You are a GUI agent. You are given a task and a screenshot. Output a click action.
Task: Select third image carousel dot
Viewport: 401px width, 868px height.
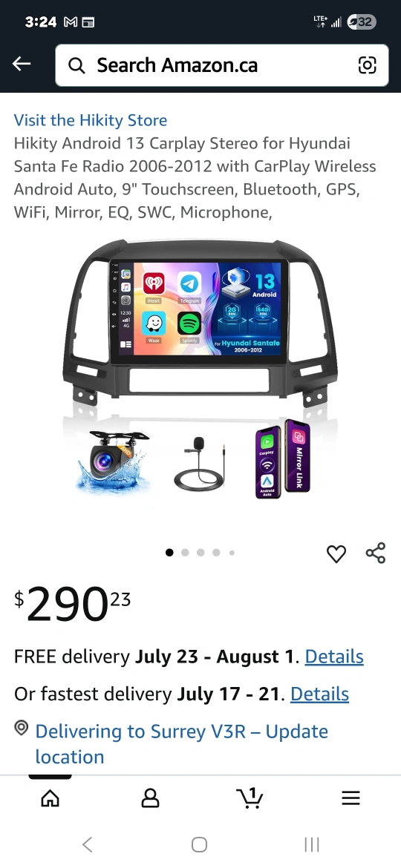click(200, 553)
